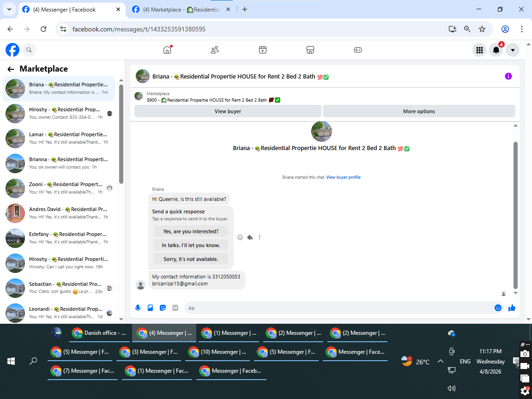Open Windows taskbar search
Viewport: 532px width, 399px height.
coord(33,361)
